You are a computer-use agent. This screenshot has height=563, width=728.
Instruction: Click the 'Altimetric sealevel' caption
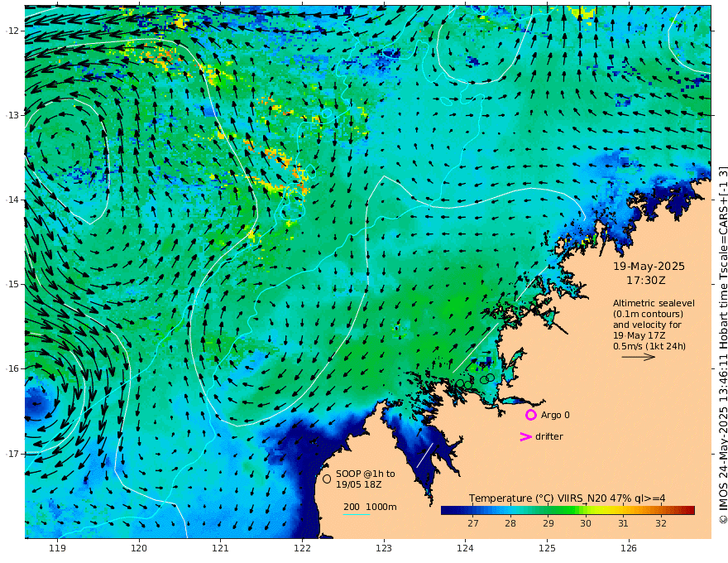(654, 303)
